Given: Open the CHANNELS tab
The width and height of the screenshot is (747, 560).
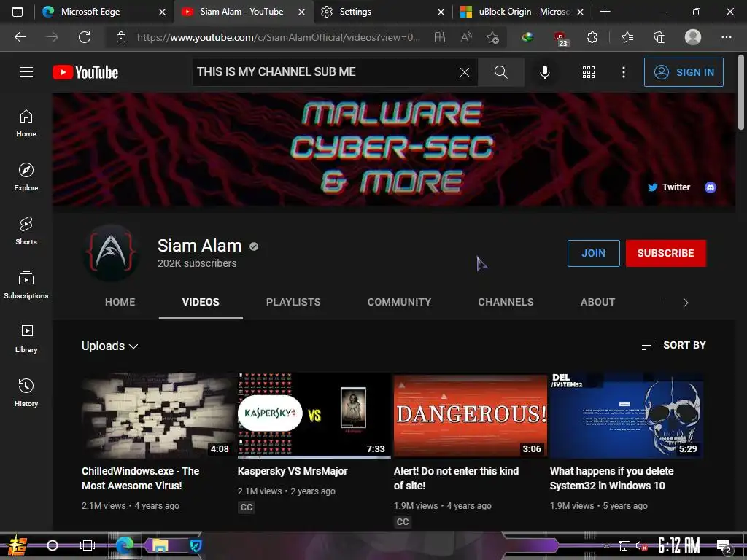Looking at the screenshot, I should [506, 302].
